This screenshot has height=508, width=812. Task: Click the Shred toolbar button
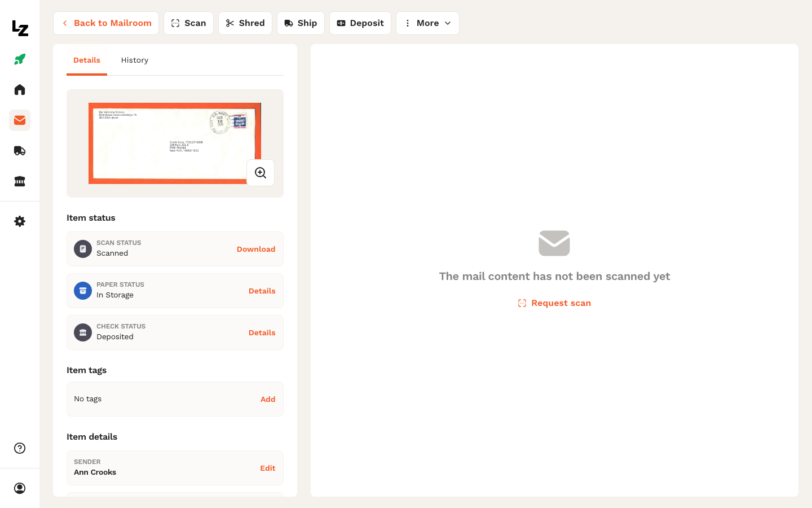tap(245, 23)
